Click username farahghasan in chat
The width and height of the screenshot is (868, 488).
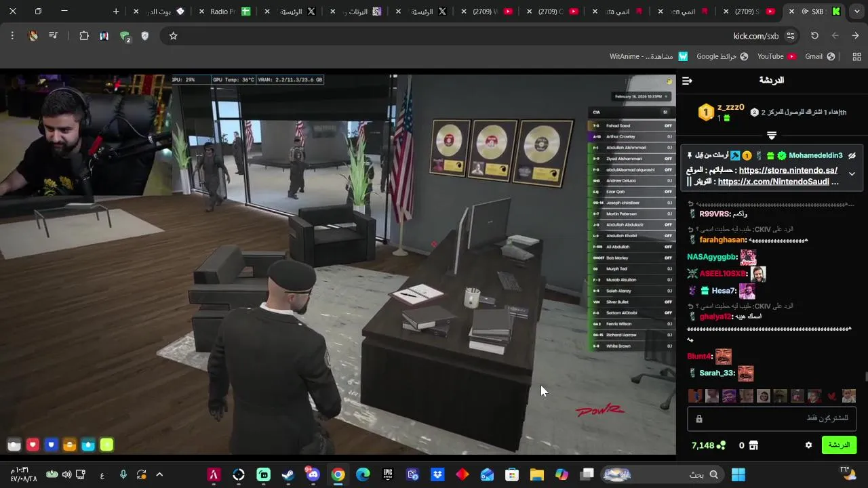point(723,240)
